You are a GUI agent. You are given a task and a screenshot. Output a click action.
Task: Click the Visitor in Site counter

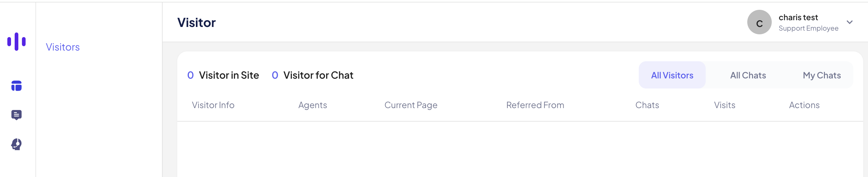pyautogui.click(x=223, y=75)
